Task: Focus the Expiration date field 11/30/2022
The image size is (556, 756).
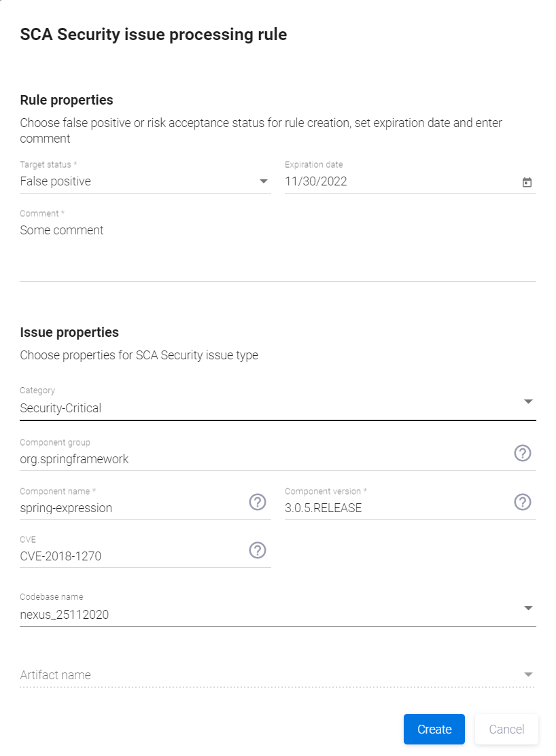Action: (398, 181)
